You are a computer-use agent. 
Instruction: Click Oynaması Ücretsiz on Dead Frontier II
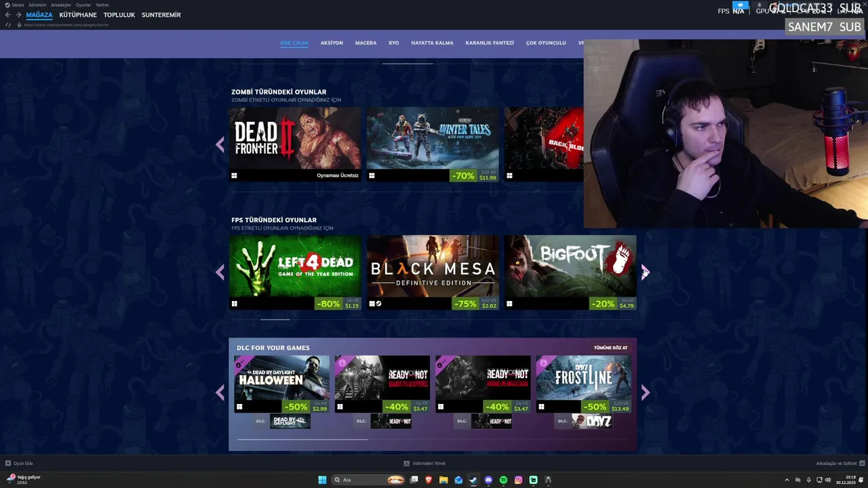[x=338, y=176]
